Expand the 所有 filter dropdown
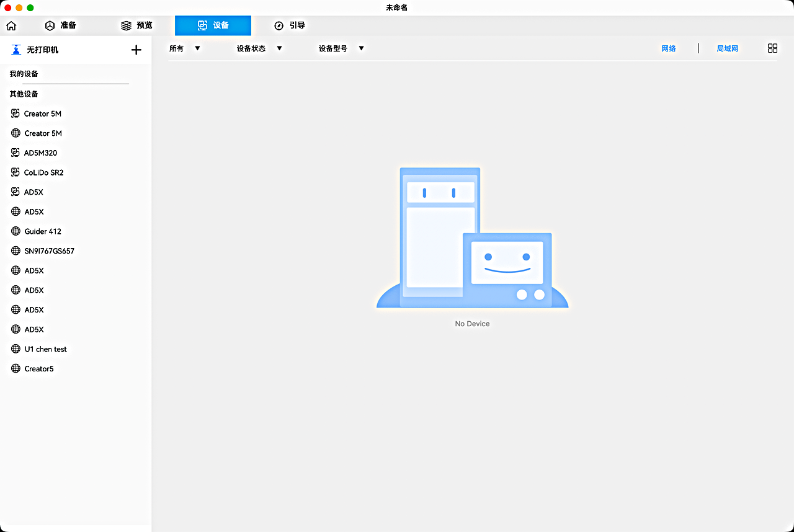 185,48
